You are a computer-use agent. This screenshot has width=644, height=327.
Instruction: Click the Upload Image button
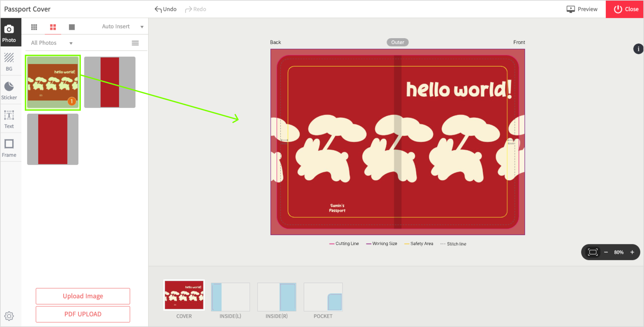(83, 296)
